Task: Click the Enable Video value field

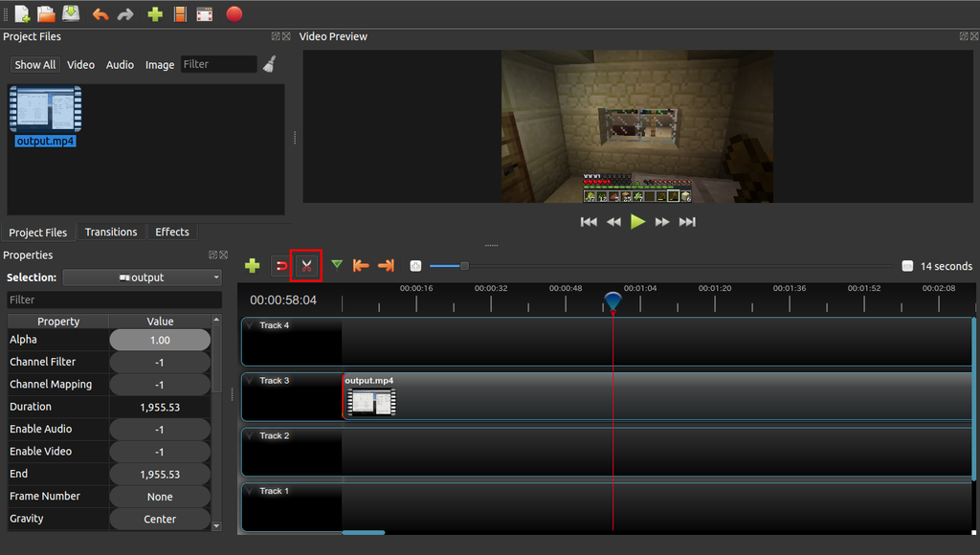Action: (160, 452)
